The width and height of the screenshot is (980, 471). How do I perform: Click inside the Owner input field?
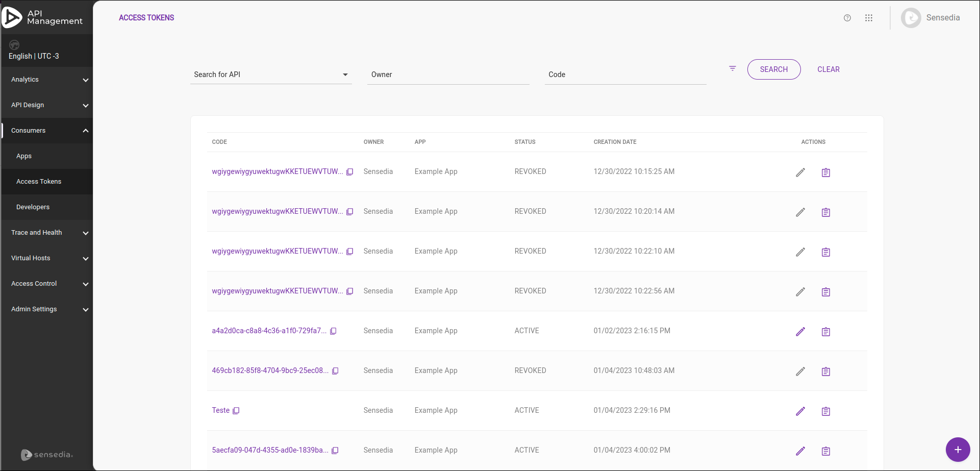pyautogui.click(x=448, y=75)
